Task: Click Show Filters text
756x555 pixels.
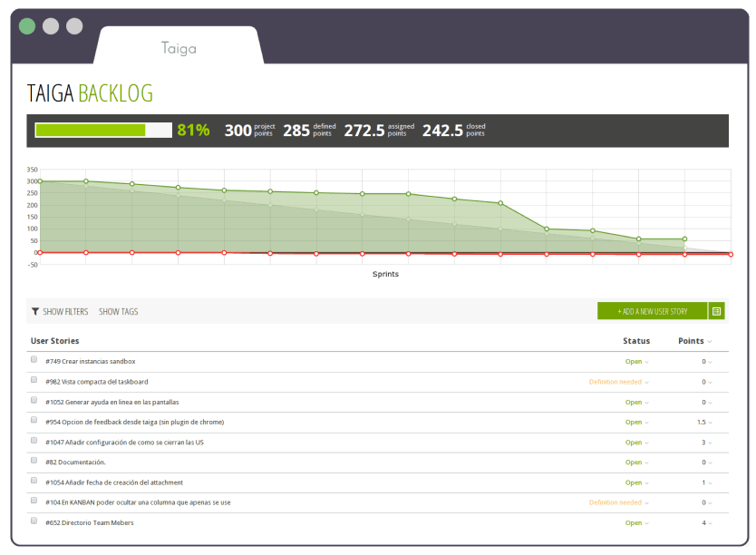Action: 65,311
